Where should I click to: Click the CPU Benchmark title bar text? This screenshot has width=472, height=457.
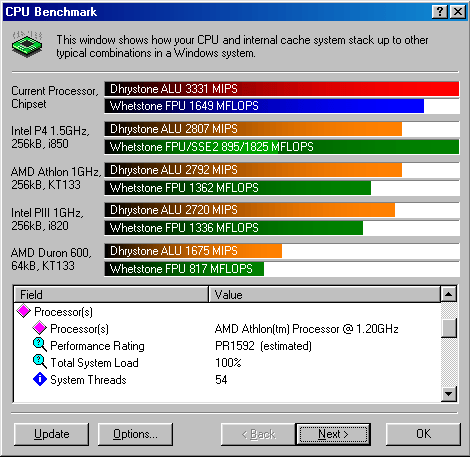tap(51, 12)
